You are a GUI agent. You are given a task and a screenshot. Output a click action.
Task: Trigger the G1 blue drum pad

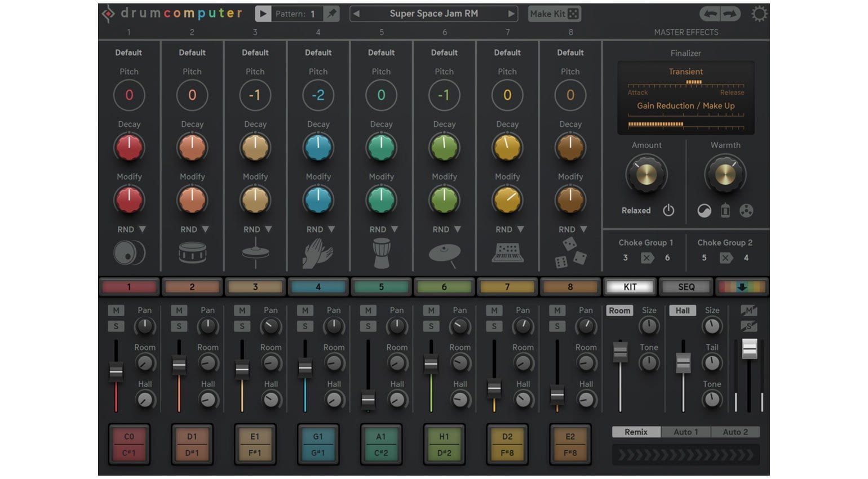318,444
